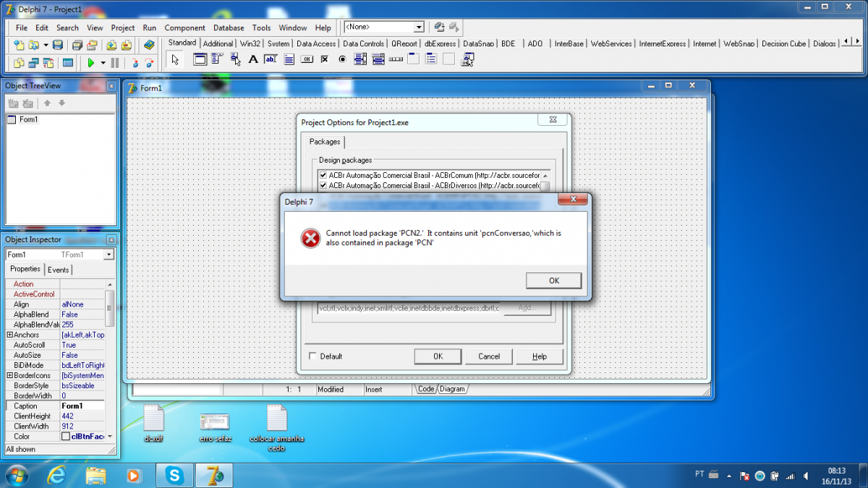The image size is (868, 488).
Task: Expand the Anchors property
Action: pyautogui.click(x=10, y=335)
